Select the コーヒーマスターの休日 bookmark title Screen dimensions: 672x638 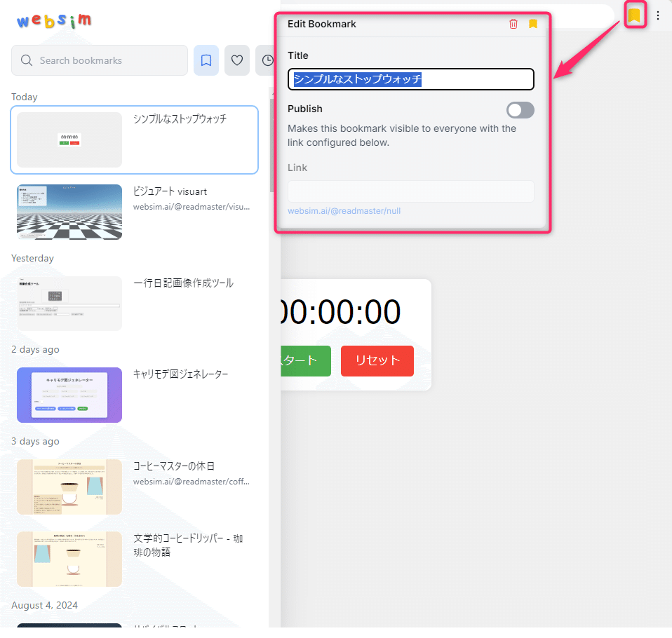pos(173,466)
